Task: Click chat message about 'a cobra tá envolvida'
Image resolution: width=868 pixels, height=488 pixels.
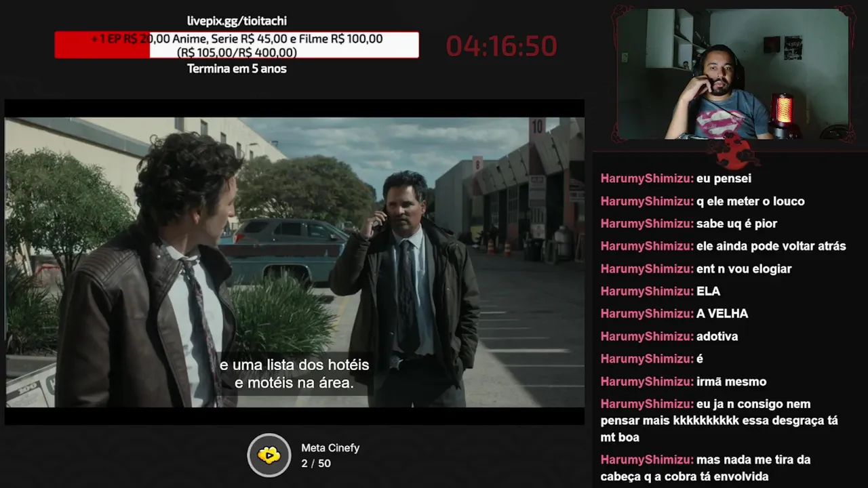Action: [705, 468]
